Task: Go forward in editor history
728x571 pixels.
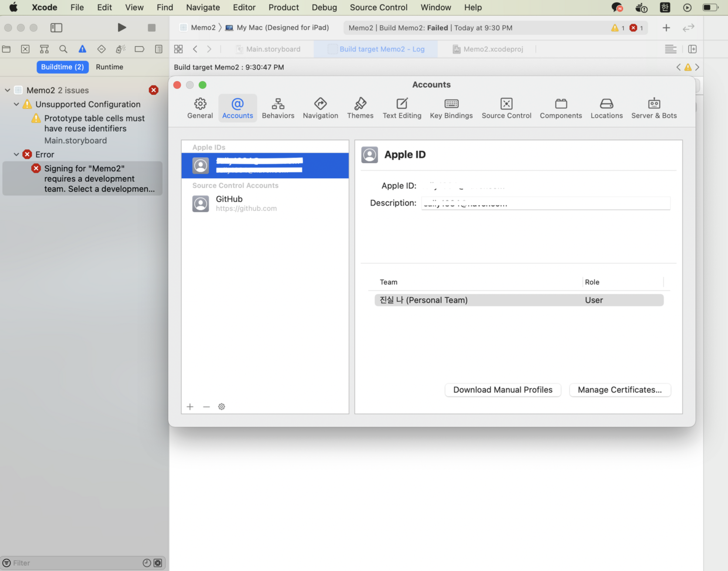Action: pyautogui.click(x=209, y=49)
